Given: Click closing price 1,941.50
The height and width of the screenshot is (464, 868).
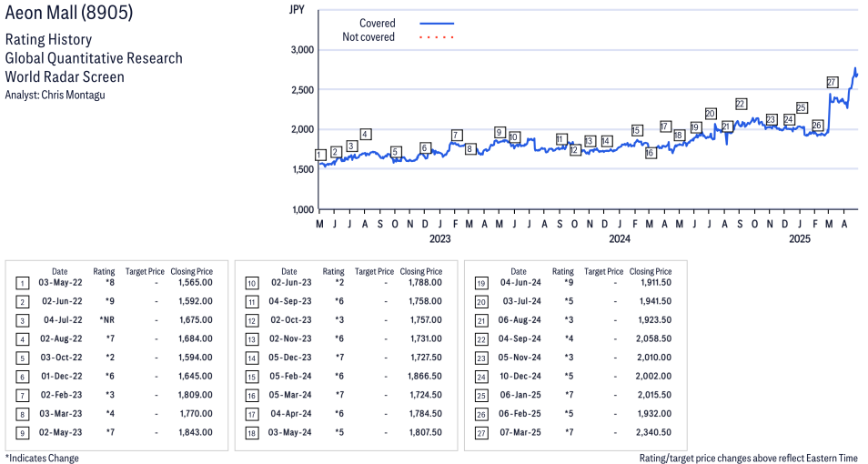Looking at the screenshot, I should [654, 301].
